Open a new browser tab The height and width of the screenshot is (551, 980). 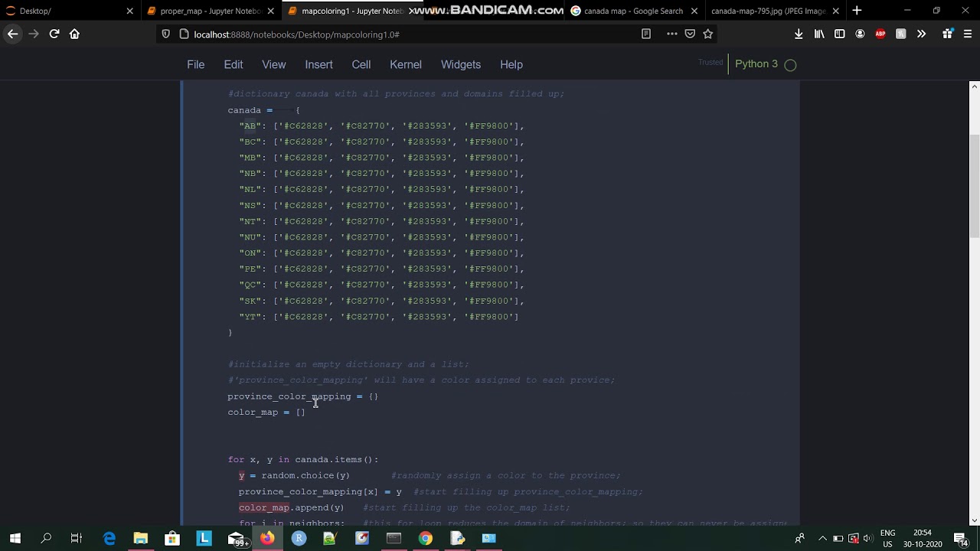pyautogui.click(x=857, y=11)
